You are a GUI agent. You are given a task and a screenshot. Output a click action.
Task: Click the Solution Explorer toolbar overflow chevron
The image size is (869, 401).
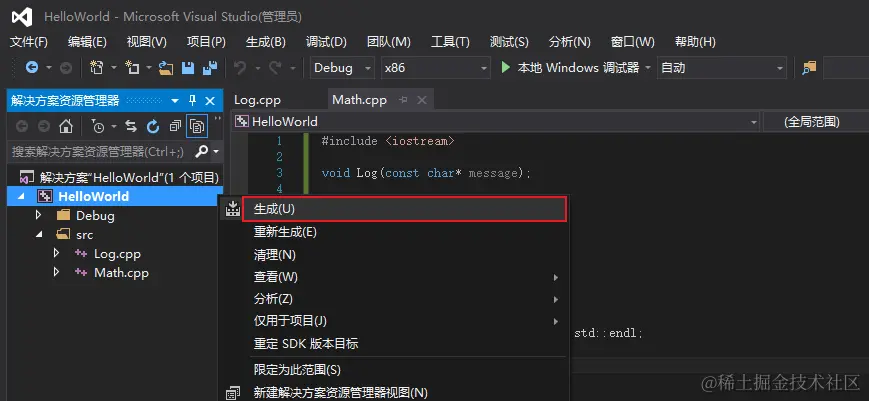pyautogui.click(x=217, y=120)
